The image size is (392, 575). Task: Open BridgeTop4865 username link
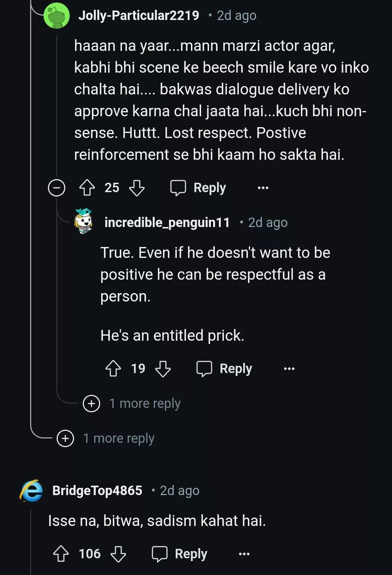click(97, 491)
